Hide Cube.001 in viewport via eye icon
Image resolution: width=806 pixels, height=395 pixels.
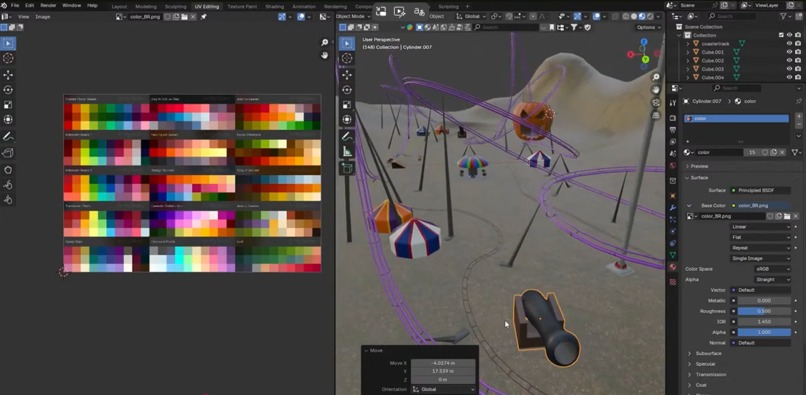789,52
